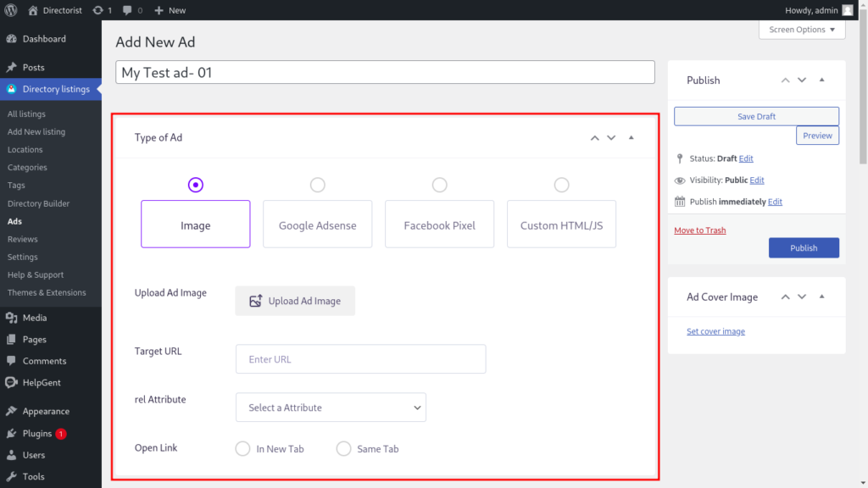Go to Plugins in the sidebar

click(37, 433)
